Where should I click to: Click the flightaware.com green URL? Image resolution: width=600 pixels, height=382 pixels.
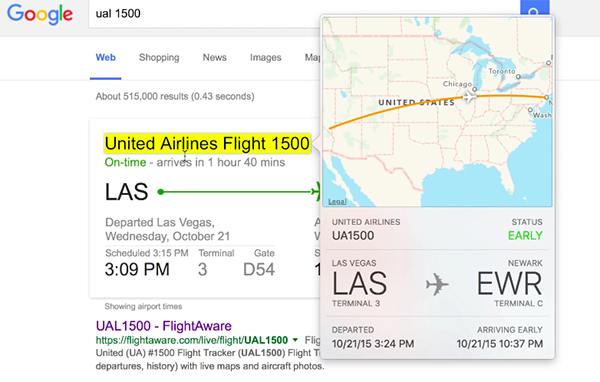click(x=192, y=340)
